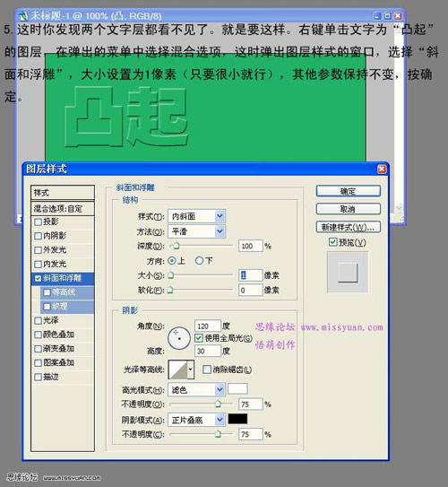Select 混合选项:自定 in the style list
This screenshot has height=487, width=448.
(x=63, y=209)
